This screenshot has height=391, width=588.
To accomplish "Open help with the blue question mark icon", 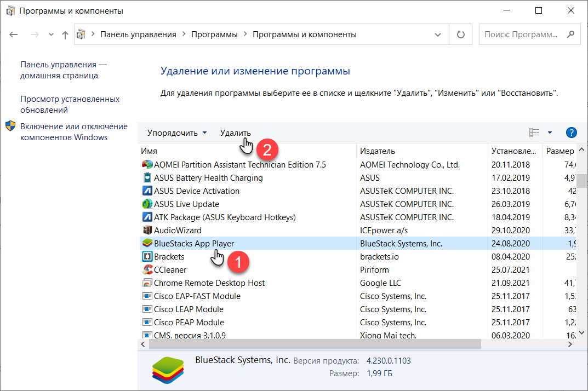I will 571,133.
